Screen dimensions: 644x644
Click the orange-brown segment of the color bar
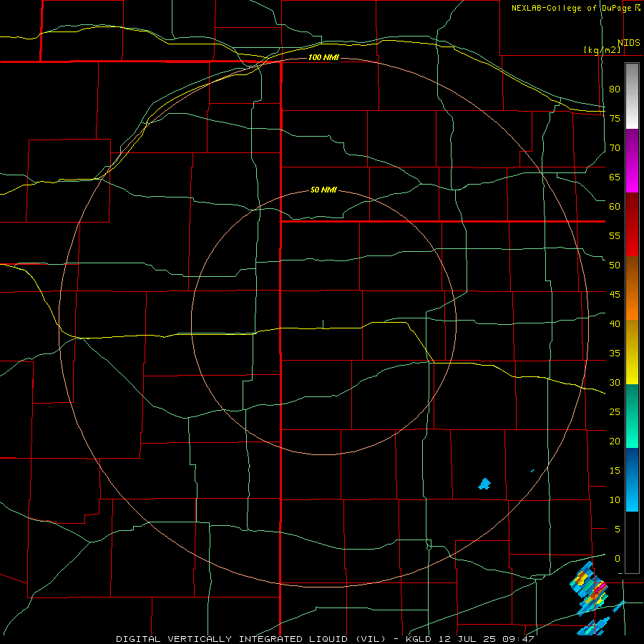click(632, 288)
